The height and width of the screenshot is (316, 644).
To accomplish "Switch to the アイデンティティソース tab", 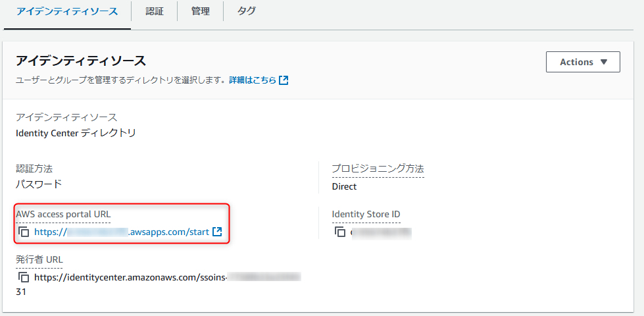I will tap(67, 11).
